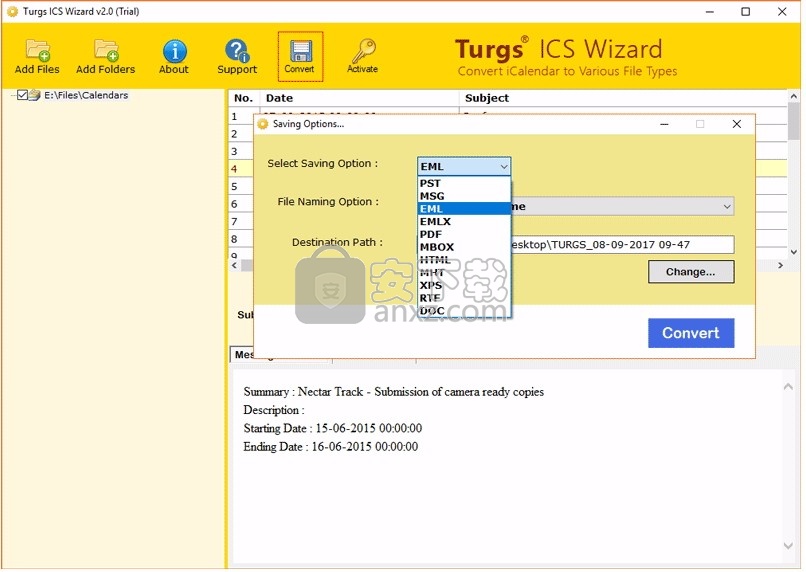Image resolution: width=806 pixels, height=572 pixels.
Task: Click the Change... destination button
Action: tap(691, 272)
